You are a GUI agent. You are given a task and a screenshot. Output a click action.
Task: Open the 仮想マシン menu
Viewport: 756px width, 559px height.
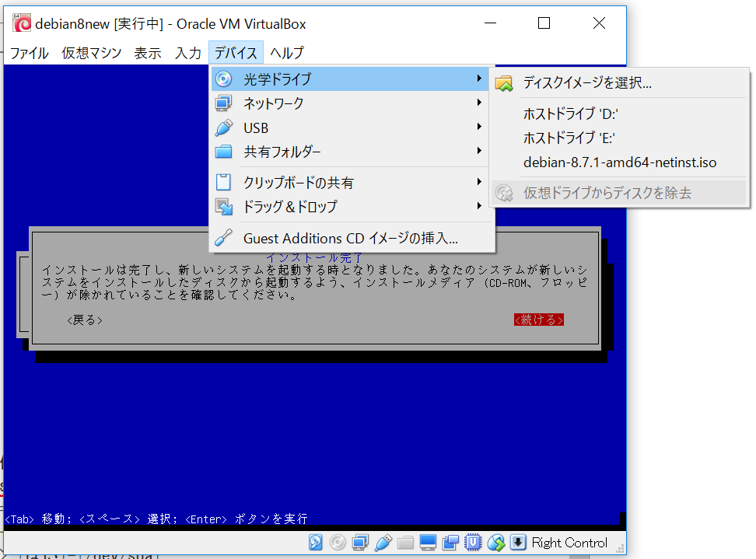[91, 52]
